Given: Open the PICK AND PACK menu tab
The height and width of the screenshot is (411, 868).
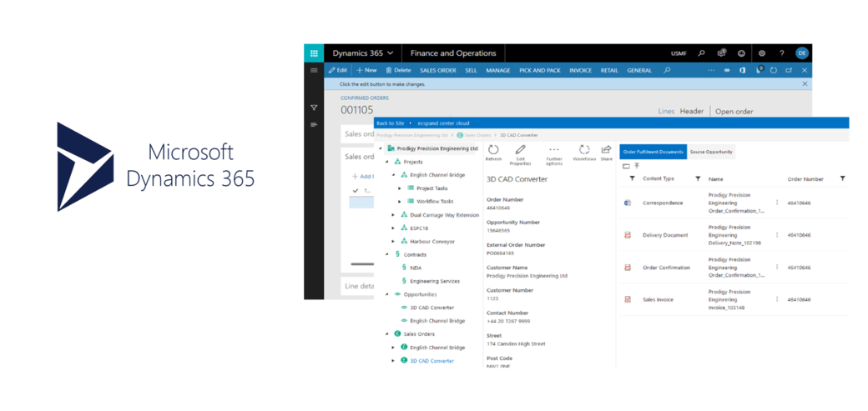Looking at the screenshot, I should click(540, 70).
